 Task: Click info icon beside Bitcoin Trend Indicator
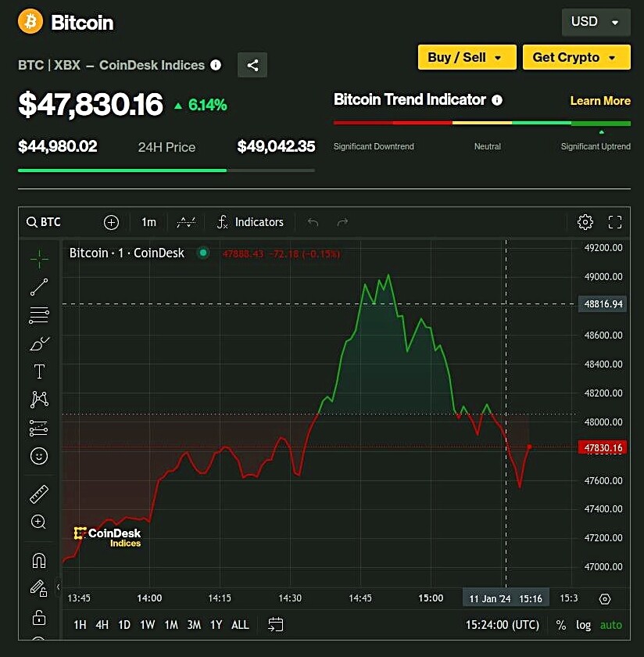tap(497, 100)
